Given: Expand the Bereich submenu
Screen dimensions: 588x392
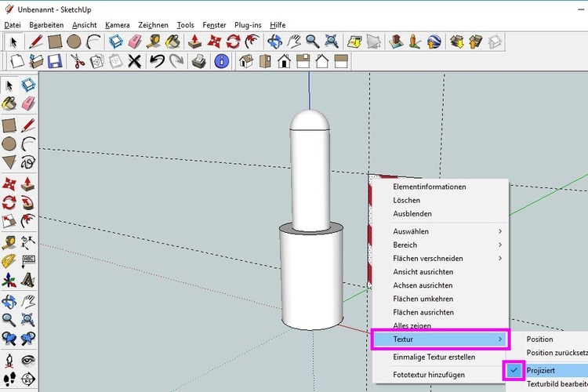Looking at the screenshot, I should (x=441, y=245).
